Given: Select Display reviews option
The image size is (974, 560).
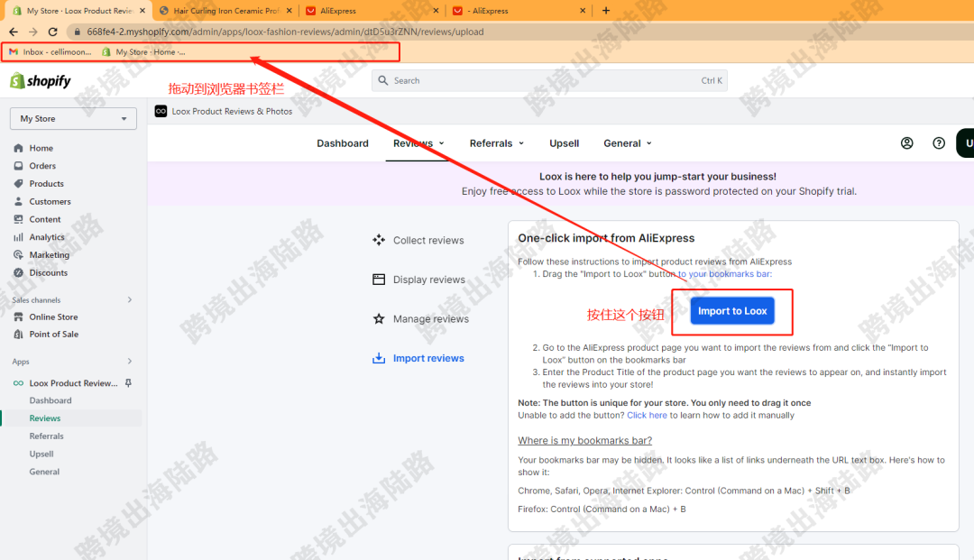Looking at the screenshot, I should pos(418,280).
